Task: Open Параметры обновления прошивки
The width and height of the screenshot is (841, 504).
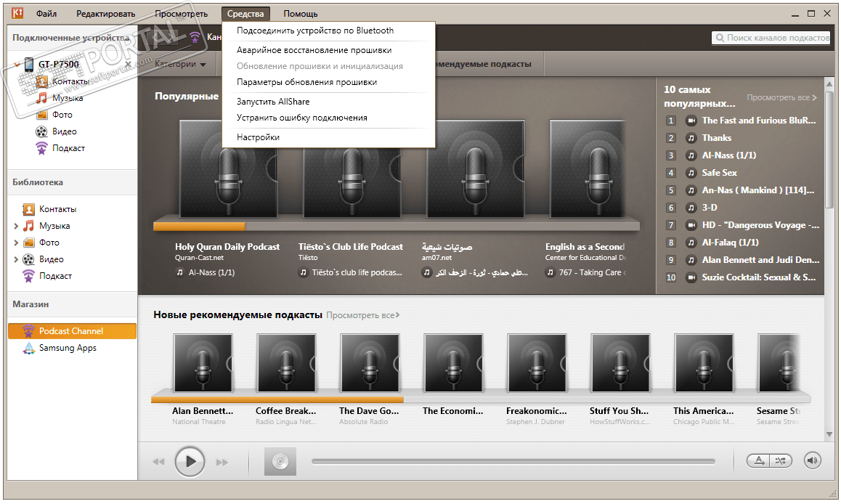Action: coord(306,82)
